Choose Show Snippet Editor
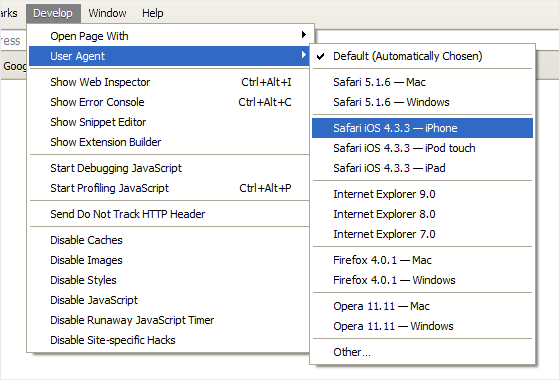 169,122
